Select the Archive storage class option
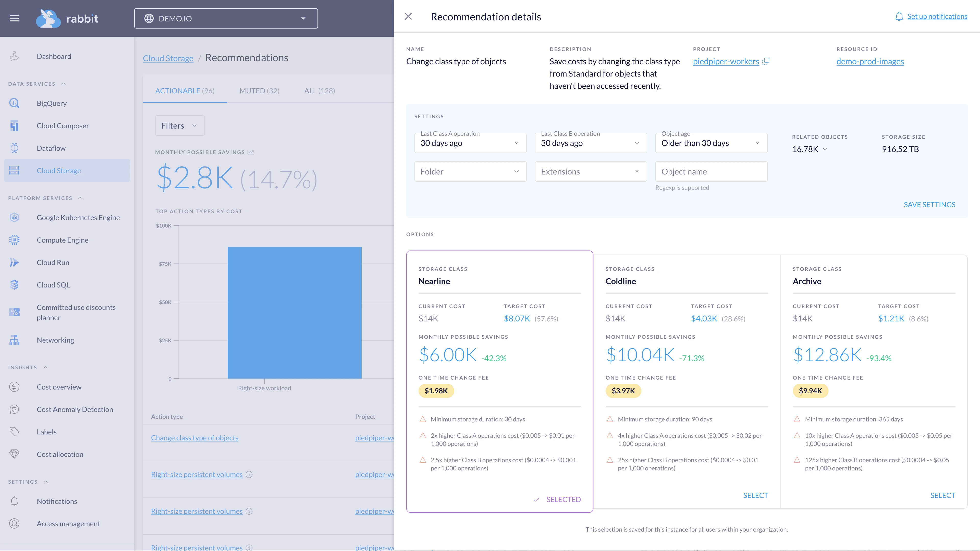The height and width of the screenshot is (551, 980). click(x=942, y=495)
